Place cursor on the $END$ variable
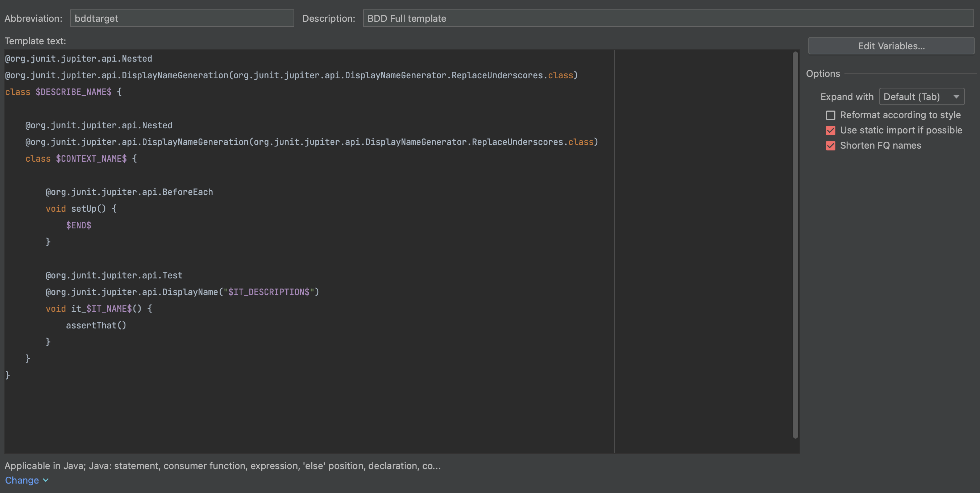This screenshot has width=980, height=493. pyautogui.click(x=78, y=225)
